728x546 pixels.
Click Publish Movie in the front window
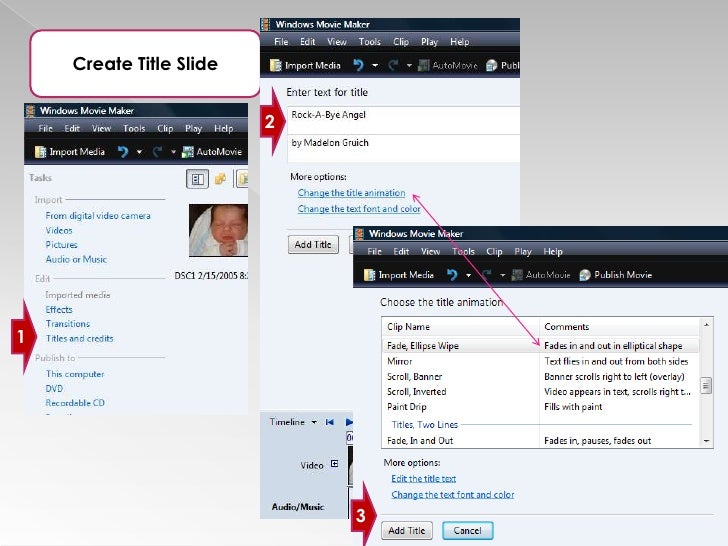[616, 275]
